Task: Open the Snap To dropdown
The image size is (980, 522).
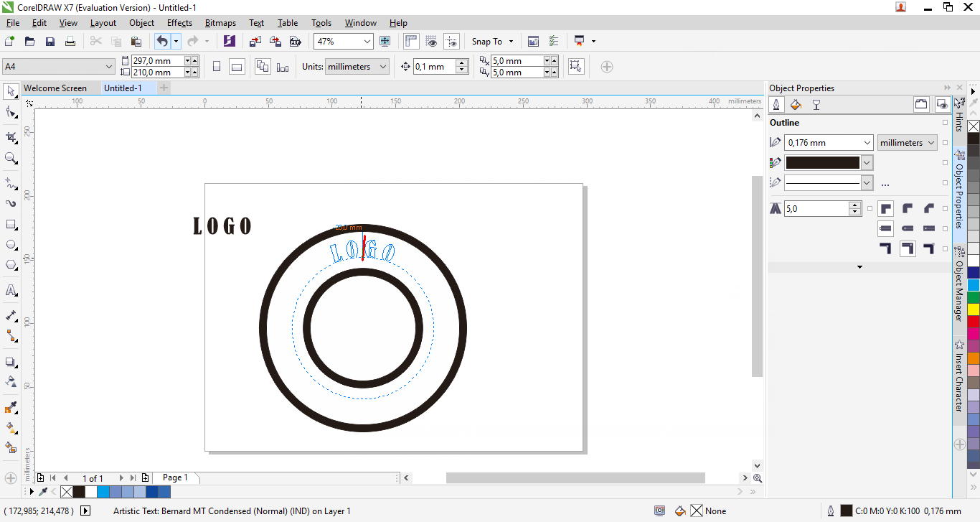Action: tap(511, 42)
